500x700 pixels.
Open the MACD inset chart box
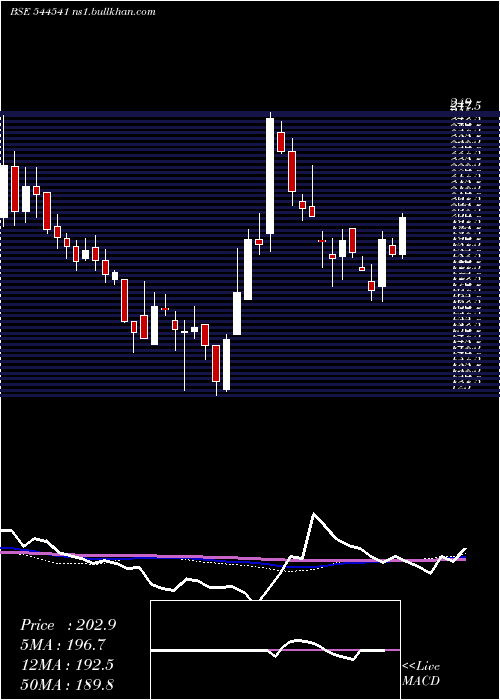pyautogui.click(x=275, y=650)
